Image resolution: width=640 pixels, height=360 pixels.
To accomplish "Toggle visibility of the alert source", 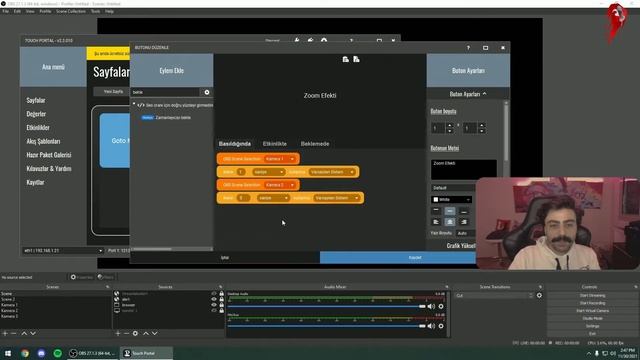I will coord(214,299).
